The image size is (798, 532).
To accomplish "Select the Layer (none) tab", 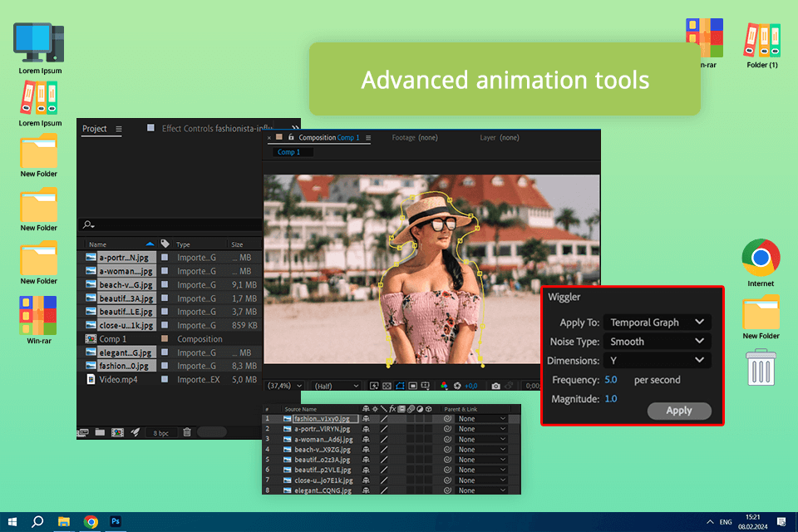I will pos(500,137).
